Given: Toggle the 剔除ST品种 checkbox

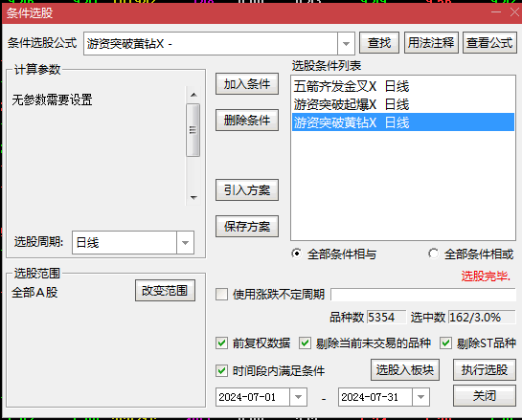Looking at the screenshot, I should (445, 343).
